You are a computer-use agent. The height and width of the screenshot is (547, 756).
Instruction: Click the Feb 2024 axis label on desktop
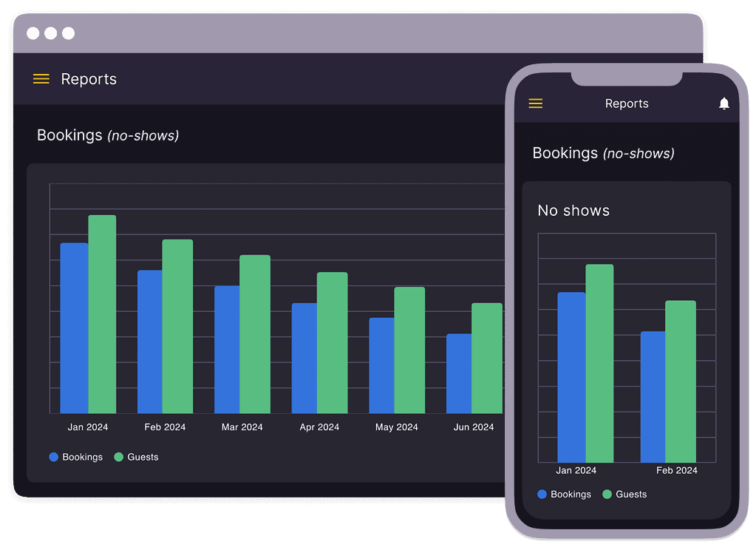click(x=165, y=427)
